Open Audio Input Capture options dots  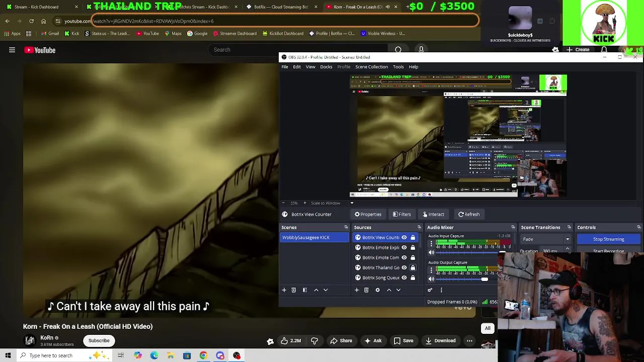[x=431, y=244]
